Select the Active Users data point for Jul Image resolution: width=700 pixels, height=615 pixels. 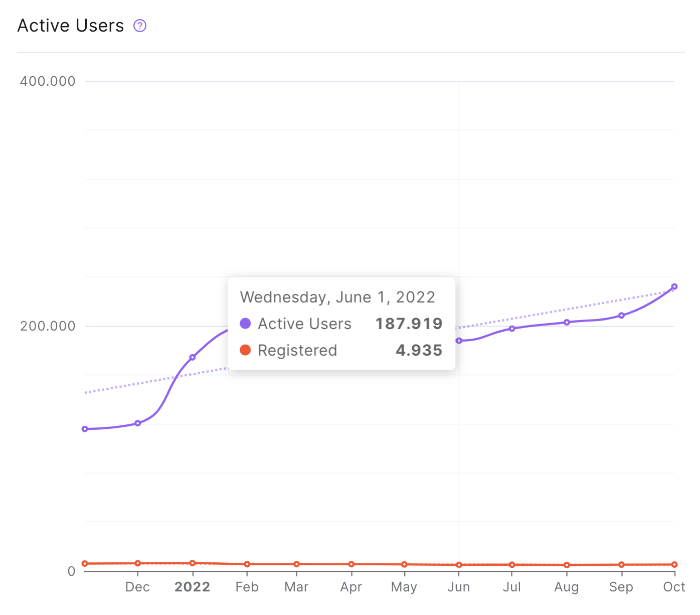click(512, 329)
